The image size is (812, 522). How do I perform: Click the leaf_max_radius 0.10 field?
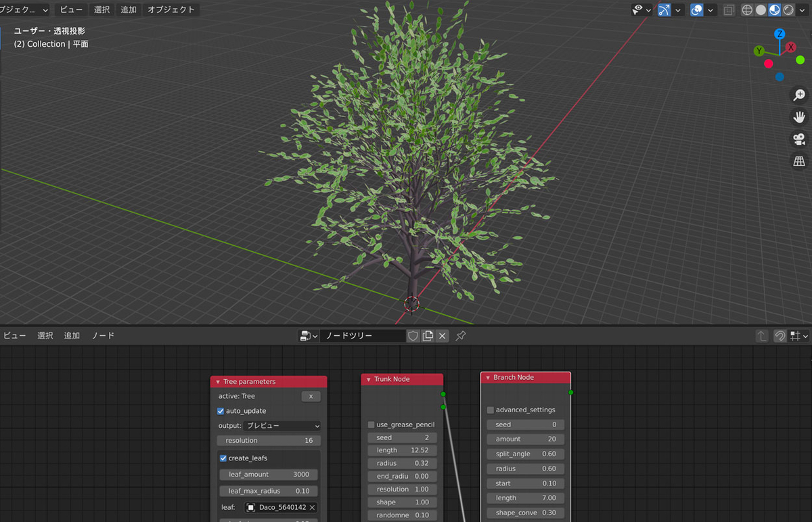[269, 491]
